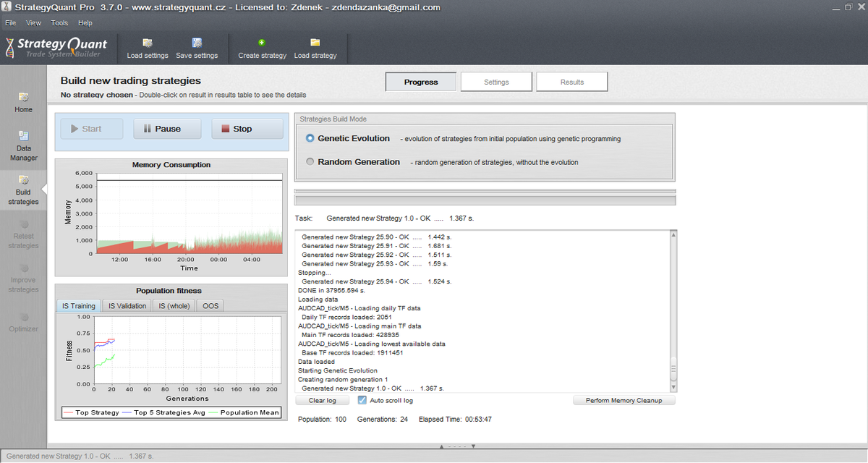Click the 'Data loaded' log line

click(x=316, y=362)
